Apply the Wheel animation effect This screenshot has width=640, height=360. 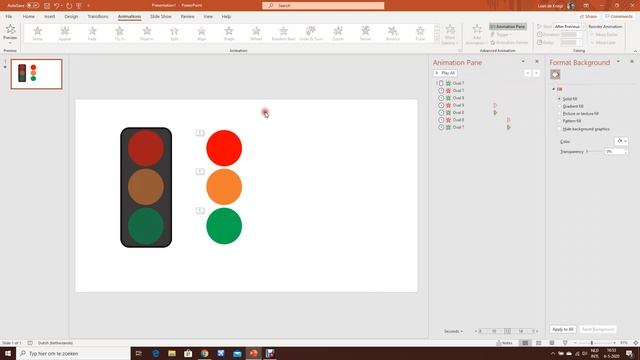click(x=256, y=33)
